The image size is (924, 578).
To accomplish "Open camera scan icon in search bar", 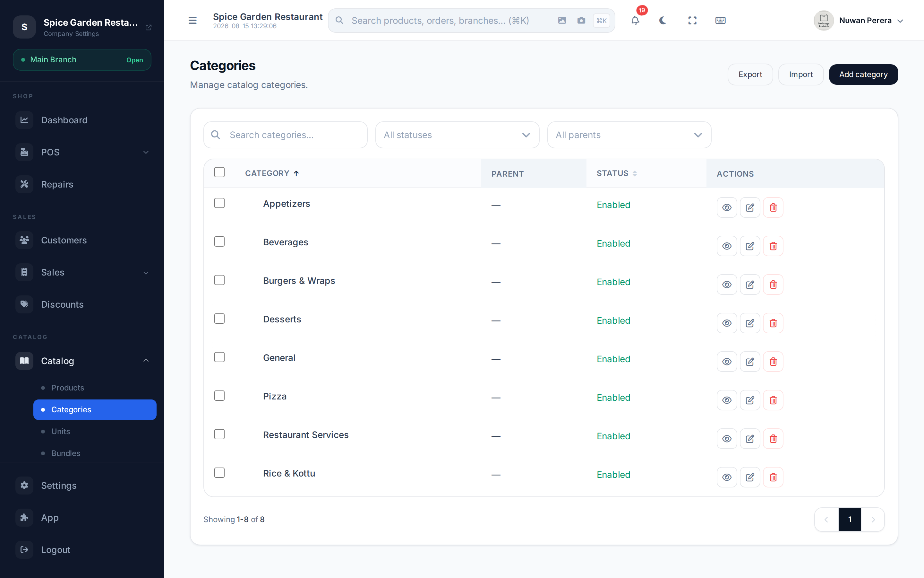I will pos(581,21).
